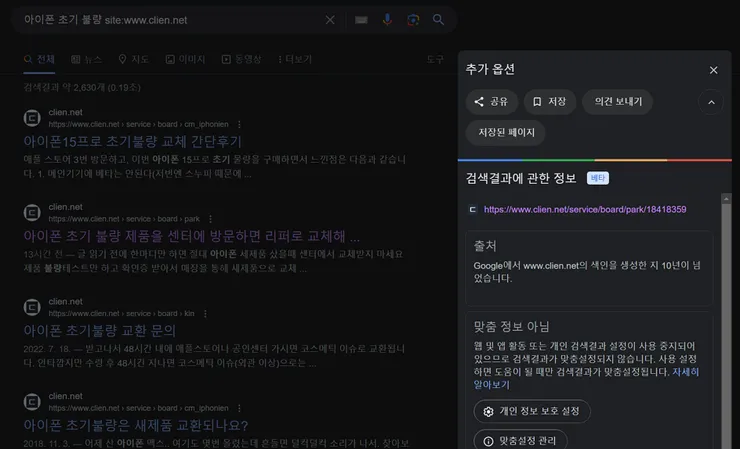740x449 pixels.
Task: Open Google Lens image search icon
Action: click(413, 20)
